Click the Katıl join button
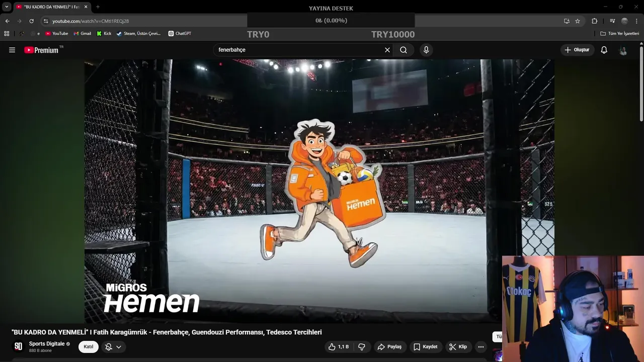 (89, 347)
